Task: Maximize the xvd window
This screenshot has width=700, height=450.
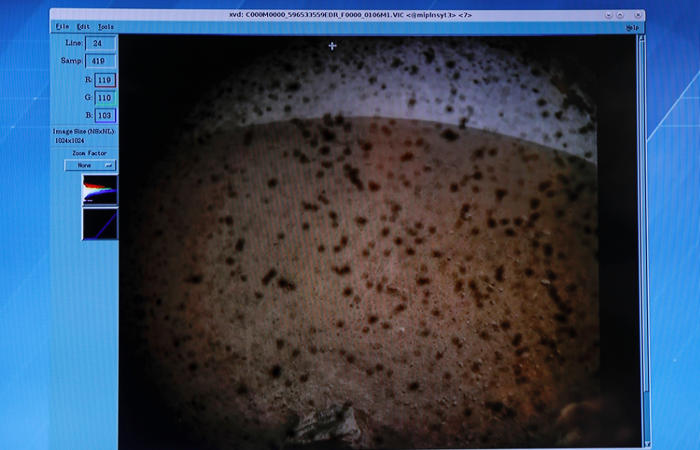Action: click(x=620, y=15)
